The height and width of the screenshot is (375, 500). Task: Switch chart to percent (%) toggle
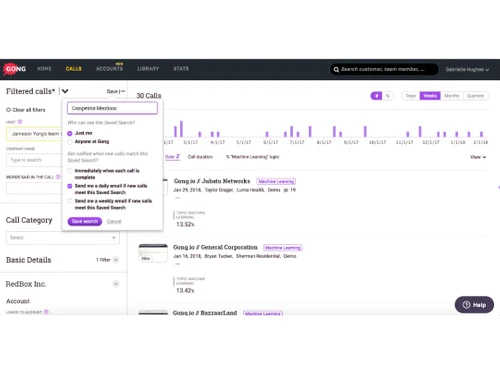tap(388, 96)
